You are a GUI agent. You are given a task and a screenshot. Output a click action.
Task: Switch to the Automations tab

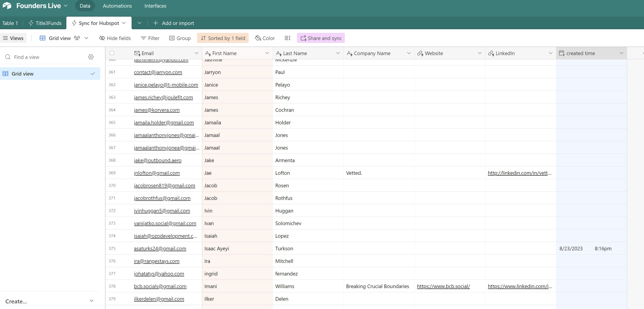click(117, 6)
